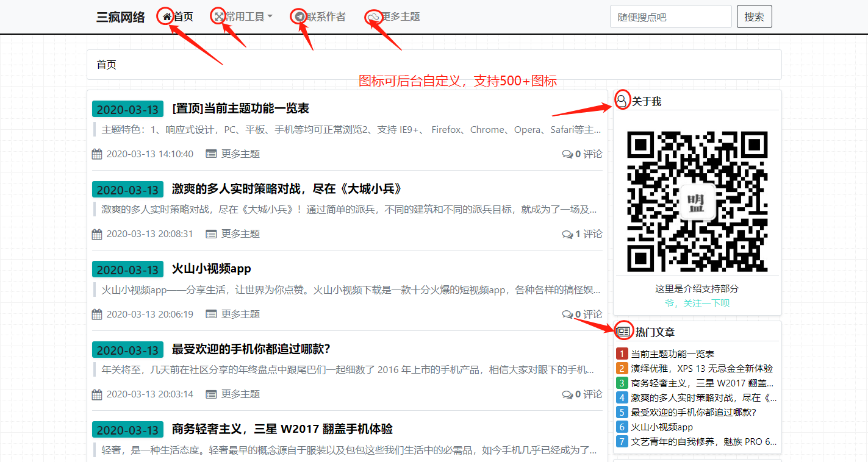868x462 pixels.
Task: Click the cloud icon beside 更多主题
Action: (x=374, y=18)
